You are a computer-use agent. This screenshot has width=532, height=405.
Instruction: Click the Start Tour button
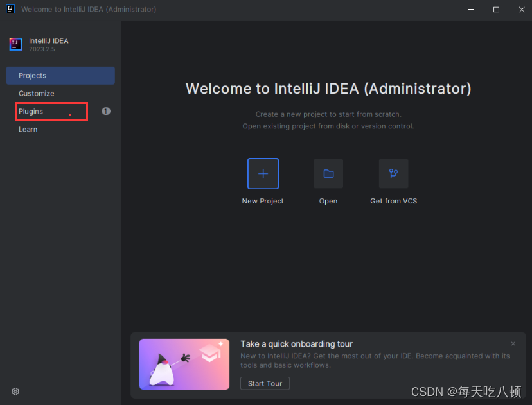[265, 383]
